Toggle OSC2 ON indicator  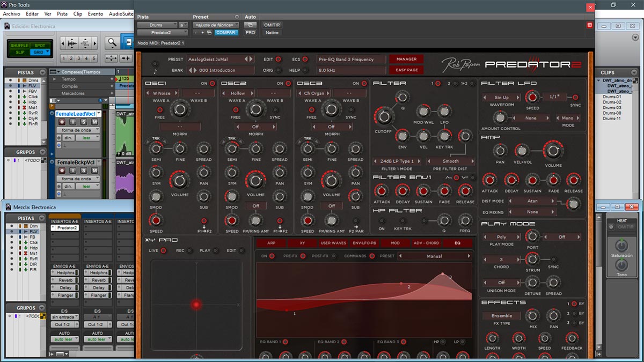[288, 84]
